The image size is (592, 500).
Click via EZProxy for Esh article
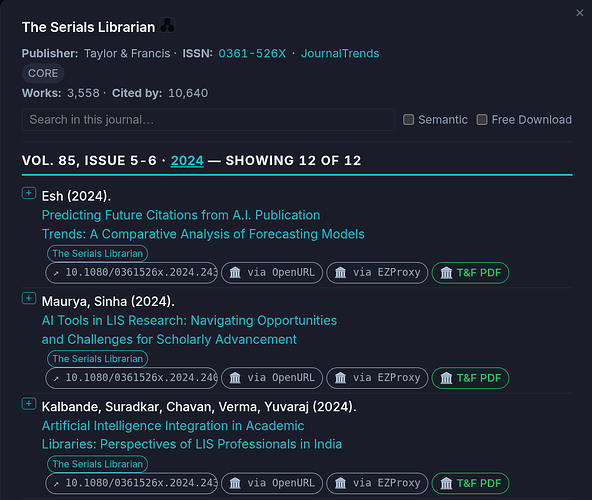tap(377, 273)
